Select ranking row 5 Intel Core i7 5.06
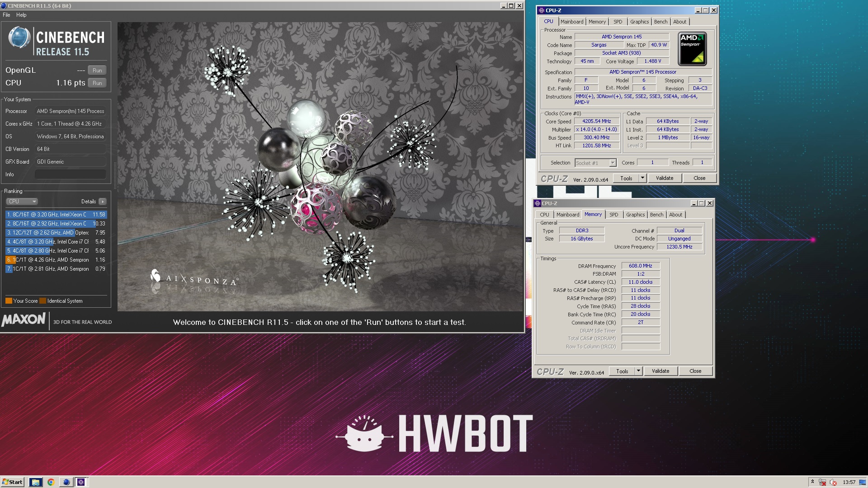The height and width of the screenshot is (488, 868). [x=56, y=251]
